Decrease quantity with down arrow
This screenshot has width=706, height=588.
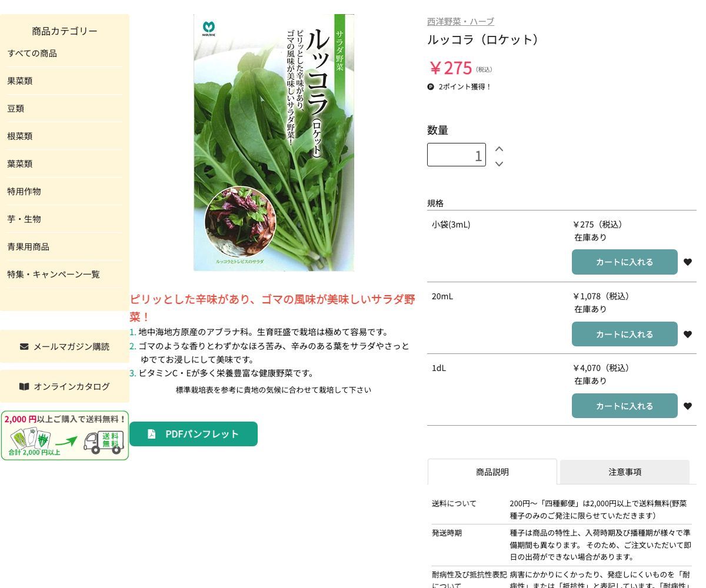click(x=499, y=164)
